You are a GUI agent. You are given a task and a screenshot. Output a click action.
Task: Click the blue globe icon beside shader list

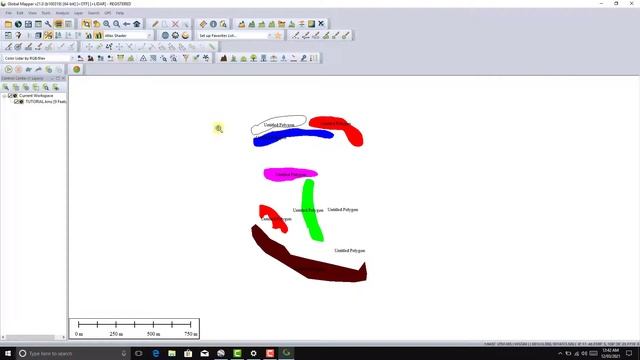pyautogui.click(x=165, y=36)
